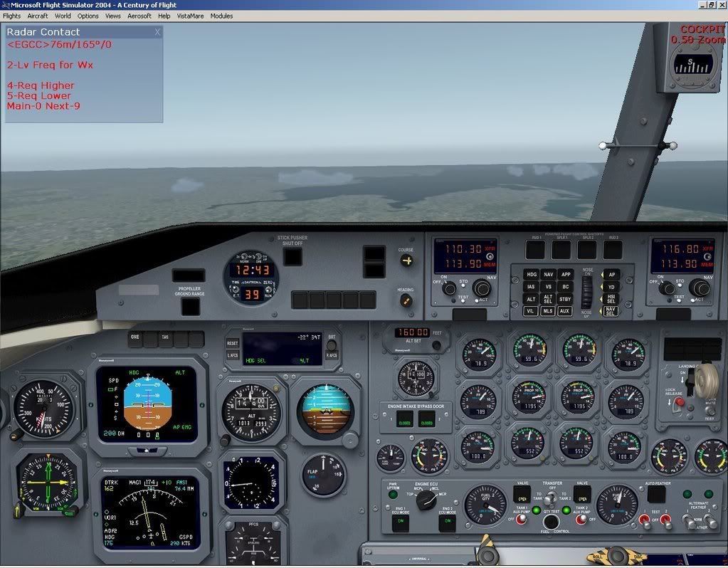Click the EHSI navigation display
This screenshot has width=728, height=568.
(150, 513)
